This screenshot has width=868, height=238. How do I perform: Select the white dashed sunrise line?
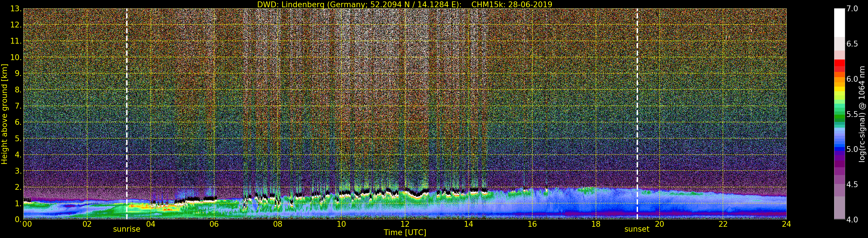pos(127,114)
